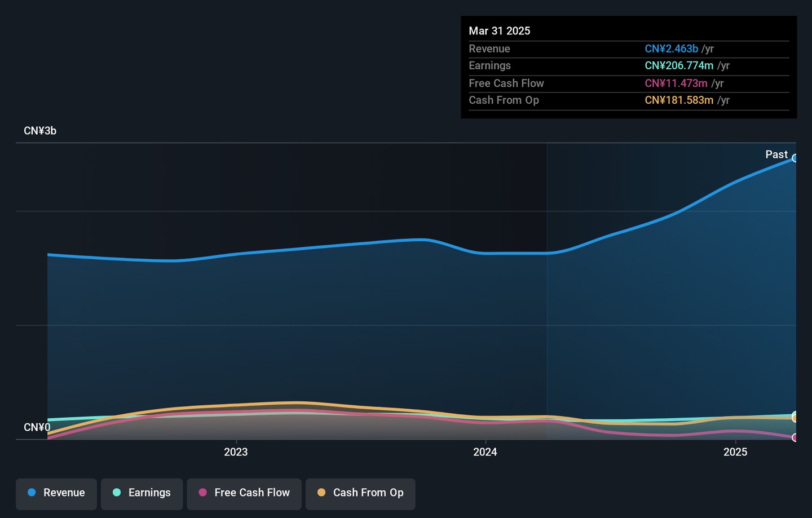Click the CN¥3b y-axis label
The height and width of the screenshot is (518, 812).
click(40, 131)
